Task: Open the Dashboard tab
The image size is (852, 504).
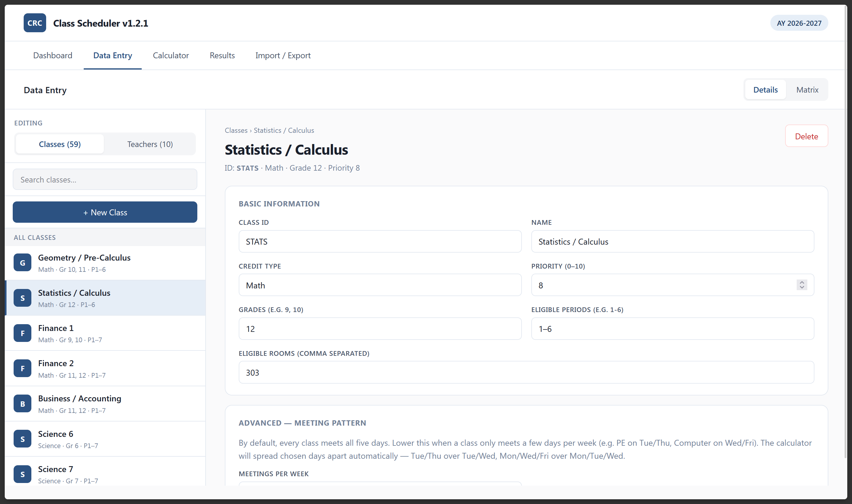Action: click(x=53, y=55)
